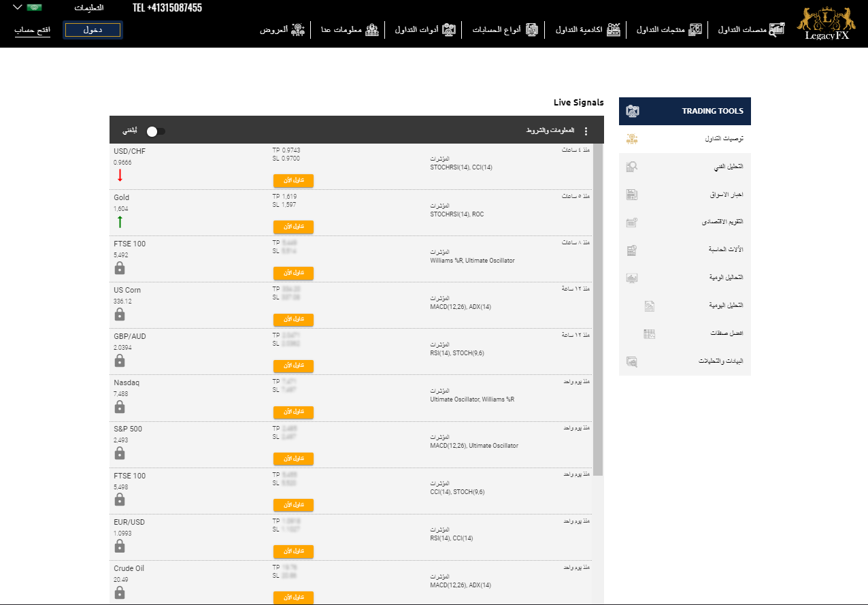The image size is (868, 605).
Task: Open the معلومات عنا menu
Action: pos(350,30)
